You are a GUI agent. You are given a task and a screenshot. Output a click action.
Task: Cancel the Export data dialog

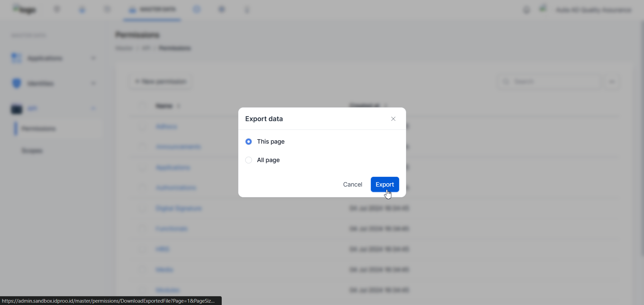tap(352, 185)
